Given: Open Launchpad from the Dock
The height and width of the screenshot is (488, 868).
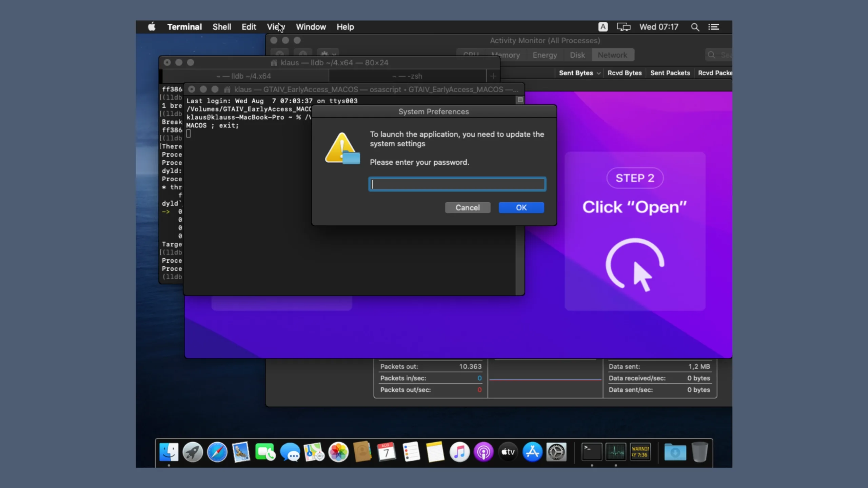Looking at the screenshot, I should [193, 452].
